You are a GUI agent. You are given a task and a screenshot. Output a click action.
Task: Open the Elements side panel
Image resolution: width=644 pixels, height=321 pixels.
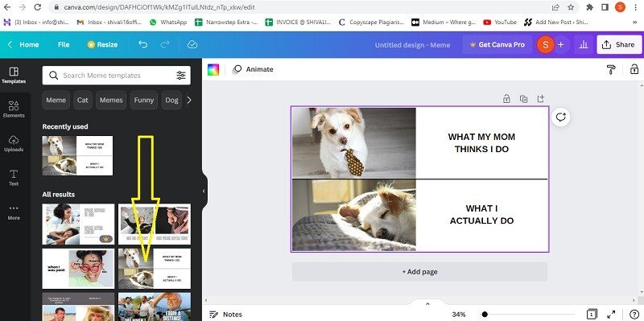pos(14,109)
